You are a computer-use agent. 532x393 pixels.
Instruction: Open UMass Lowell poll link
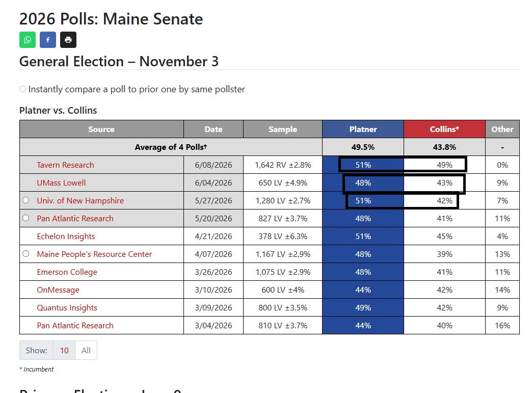pyautogui.click(x=61, y=183)
